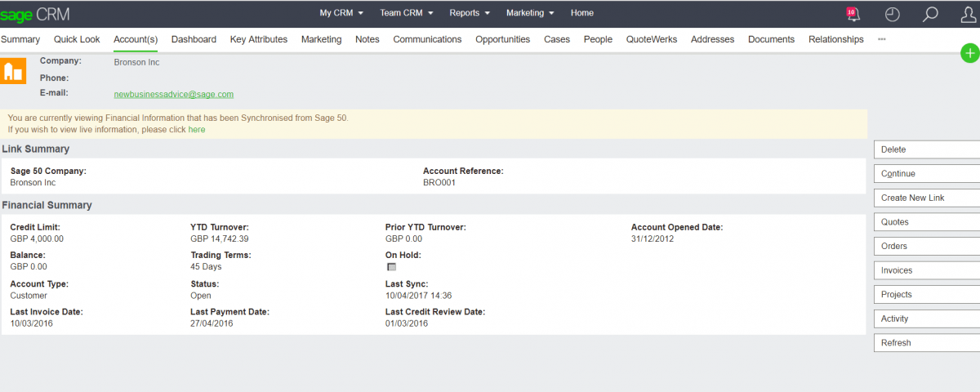Click the 'Link Summary' section heading
The image size is (980, 392).
click(x=36, y=149)
